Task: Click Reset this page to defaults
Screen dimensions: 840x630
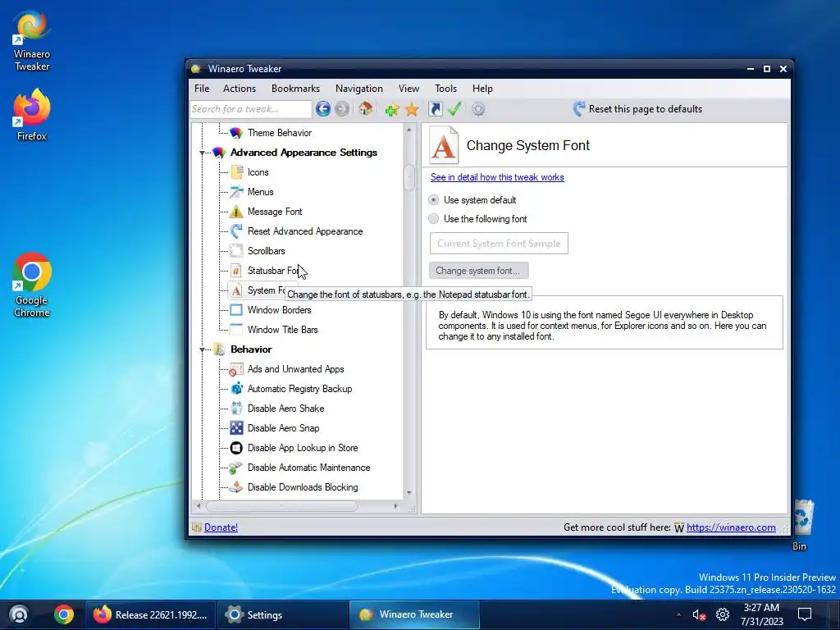Action: 637,109
